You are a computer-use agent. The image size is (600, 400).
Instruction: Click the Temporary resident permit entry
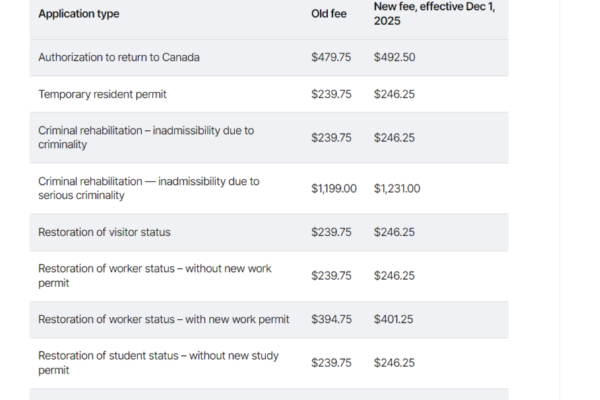click(102, 94)
